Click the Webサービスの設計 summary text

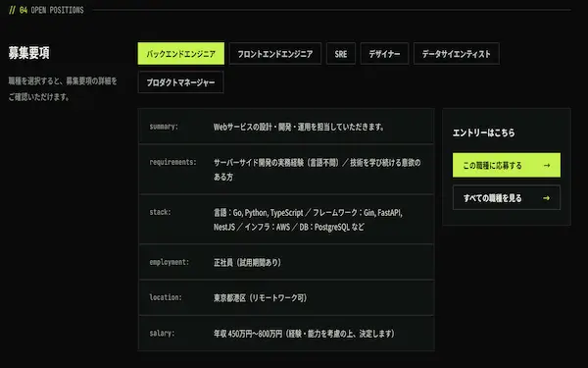click(299, 127)
